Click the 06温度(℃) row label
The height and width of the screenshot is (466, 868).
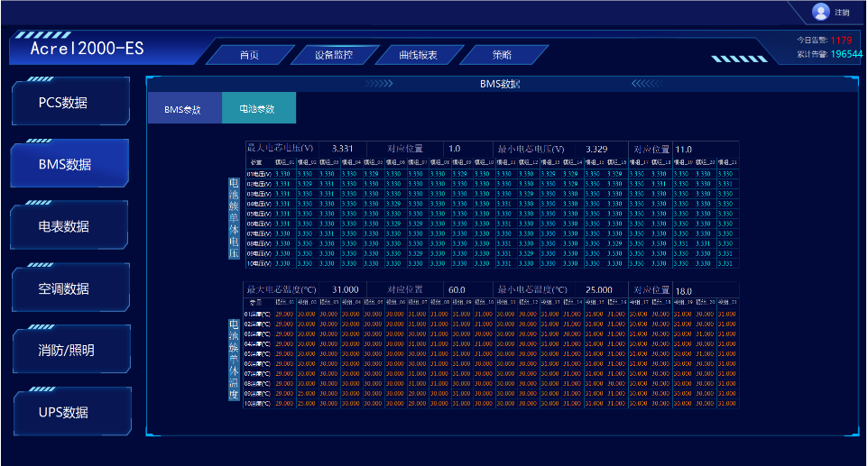click(x=257, y=364)
